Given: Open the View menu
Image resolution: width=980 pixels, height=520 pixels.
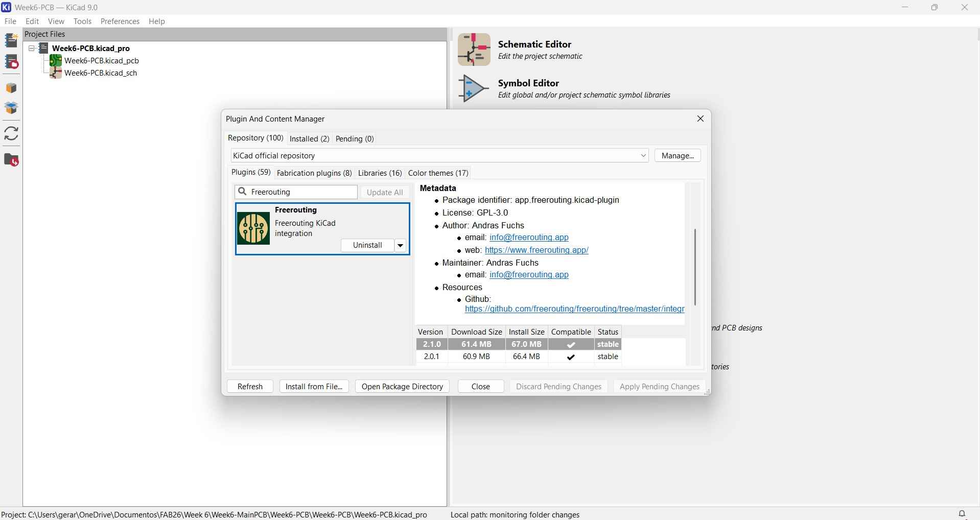Looking at the screenshot, I should pyautogui.click(x=56, y=21).
